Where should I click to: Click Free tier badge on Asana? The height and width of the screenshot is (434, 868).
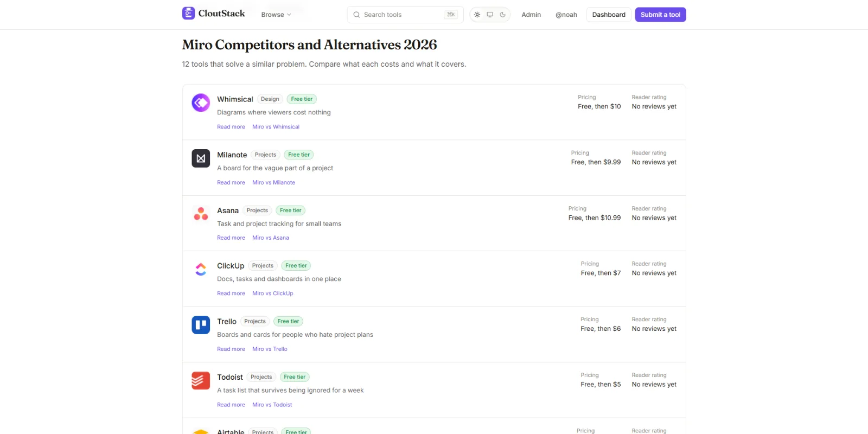coord(291,210)
